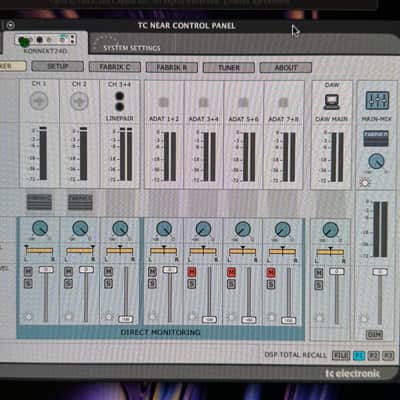Open the Fabrik effect on the Main-Mix channel
Image resolution: width=400 pixels, height=400 pixels.
click(376, 138)
